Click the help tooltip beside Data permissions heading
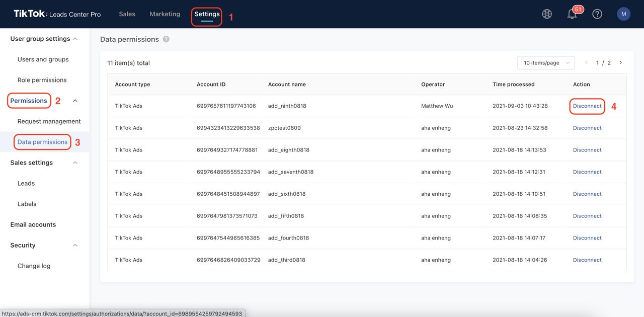The width and height of the screenshot is (644, 317). tap(166, 39)
